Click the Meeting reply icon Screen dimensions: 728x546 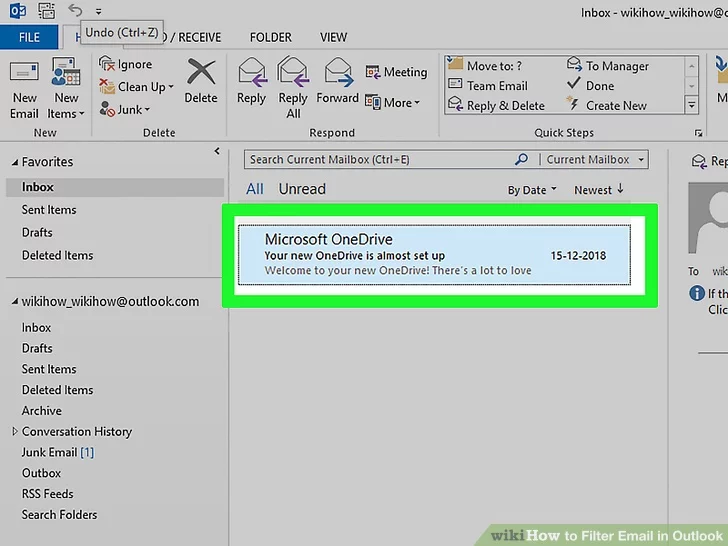pos(372,72)
